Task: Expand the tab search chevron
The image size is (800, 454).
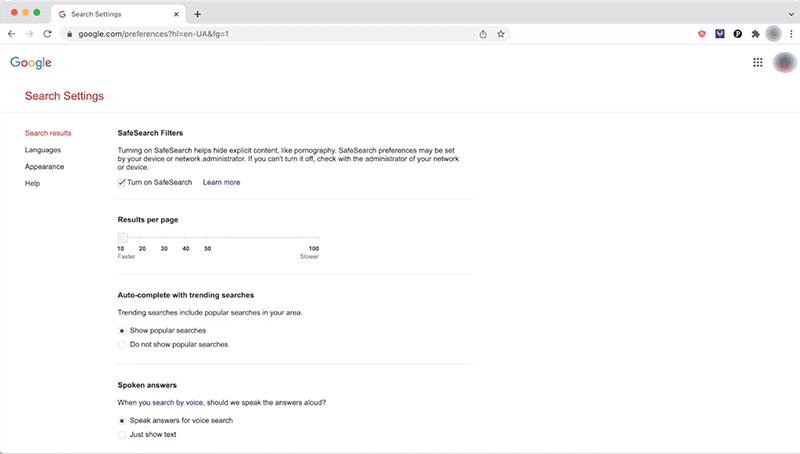Action: [791, 14]
